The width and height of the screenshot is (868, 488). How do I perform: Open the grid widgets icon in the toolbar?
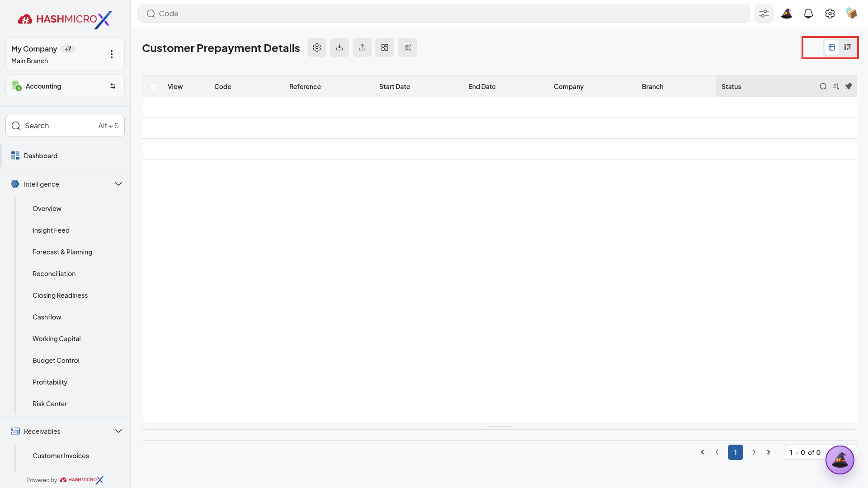385,47
